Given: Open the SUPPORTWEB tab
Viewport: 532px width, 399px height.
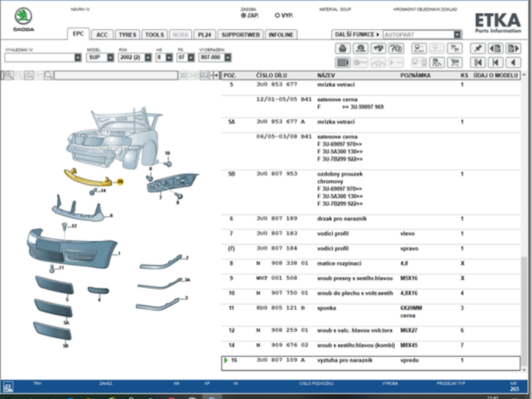Looking at the screenshot, I should pyautogui.click(x=240, y=35).
